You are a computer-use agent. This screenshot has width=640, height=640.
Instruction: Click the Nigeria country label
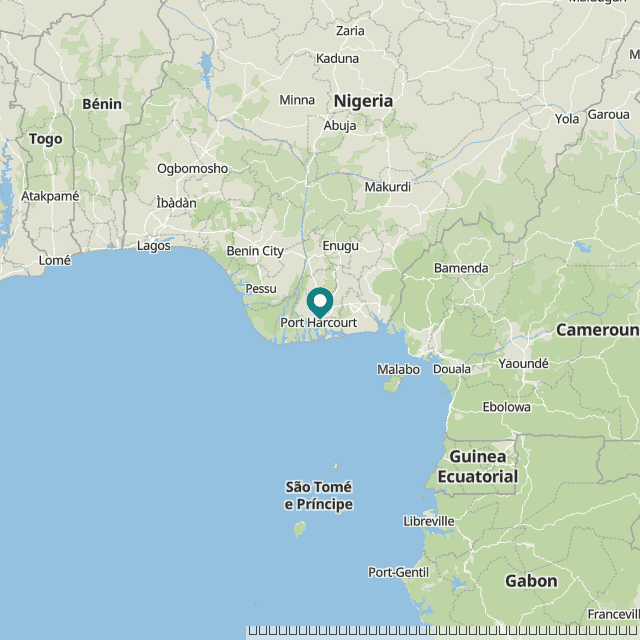tap(363, 101)
